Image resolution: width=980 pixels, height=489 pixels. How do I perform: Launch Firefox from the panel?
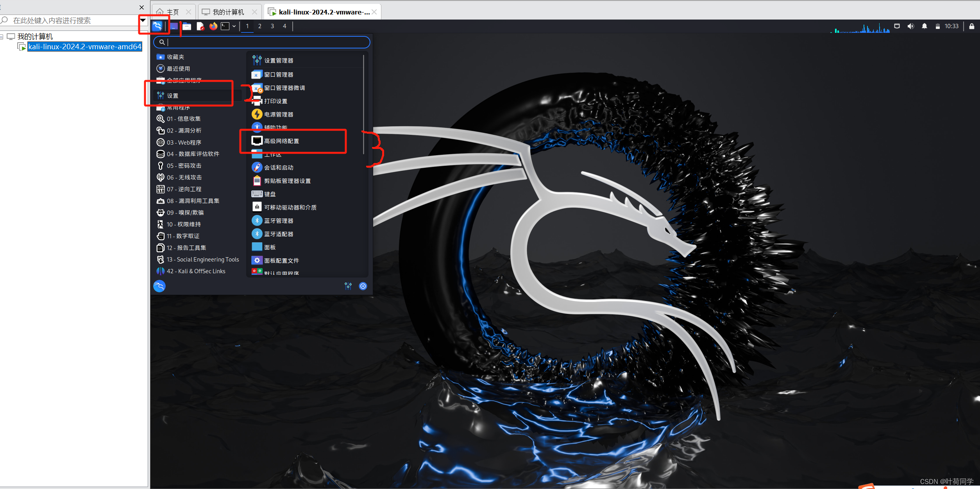coord(213,26)
